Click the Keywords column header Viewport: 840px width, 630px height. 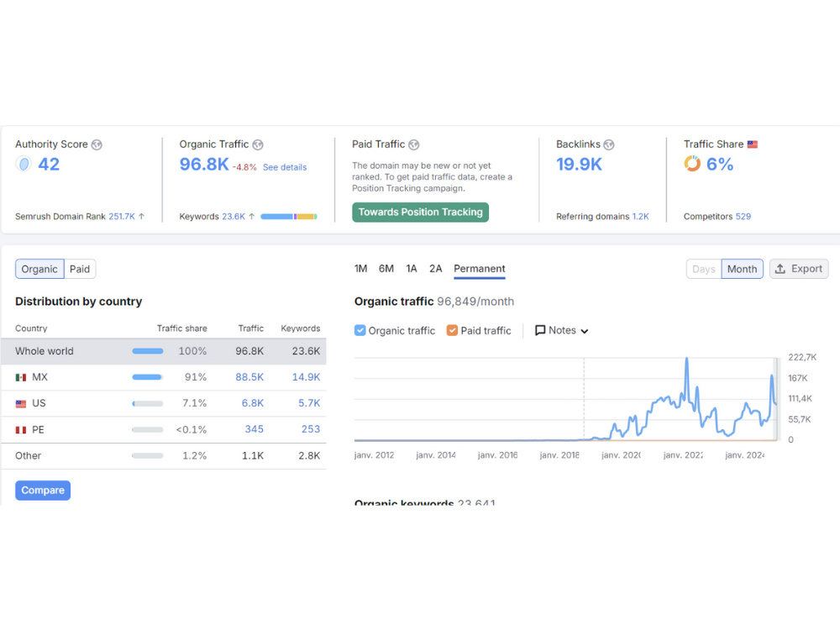301,328
